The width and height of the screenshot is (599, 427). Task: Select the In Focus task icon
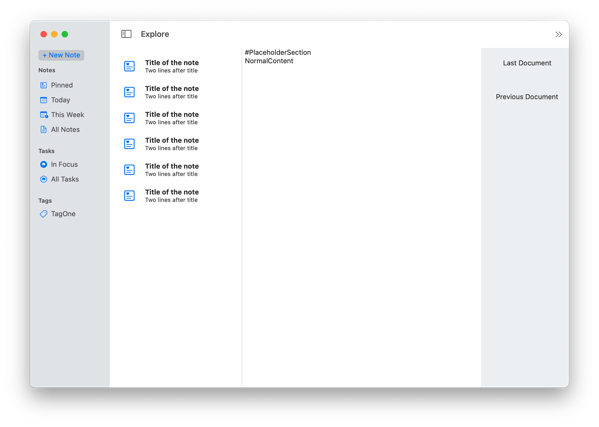[44, 164]
